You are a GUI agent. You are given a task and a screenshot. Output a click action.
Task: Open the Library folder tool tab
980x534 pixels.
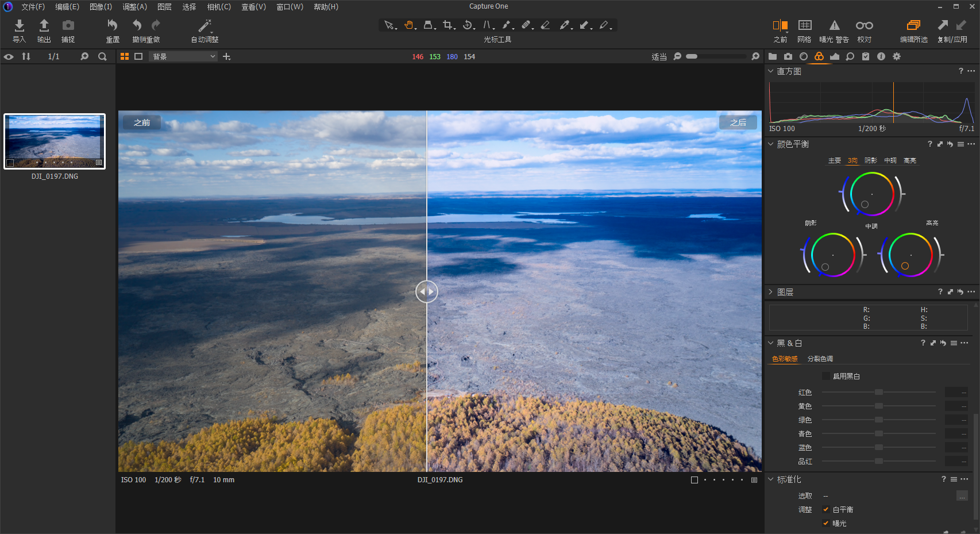pyautogui.click(x=773, y=56)
